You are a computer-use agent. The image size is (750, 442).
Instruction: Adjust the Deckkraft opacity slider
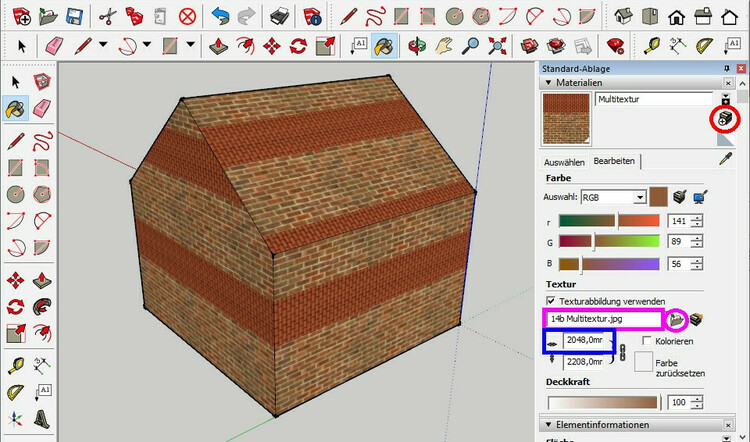[x=603, y=401]
